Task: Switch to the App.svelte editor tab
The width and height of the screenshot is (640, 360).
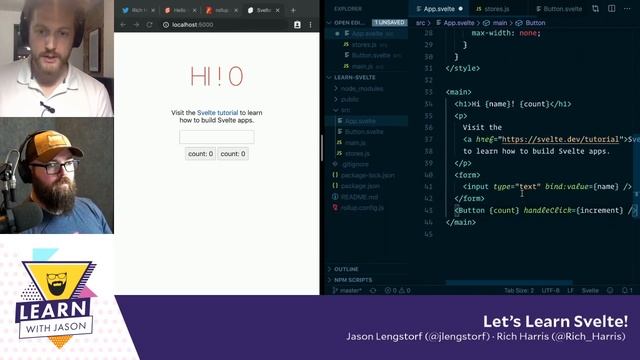Action: (x=439, y=9)
